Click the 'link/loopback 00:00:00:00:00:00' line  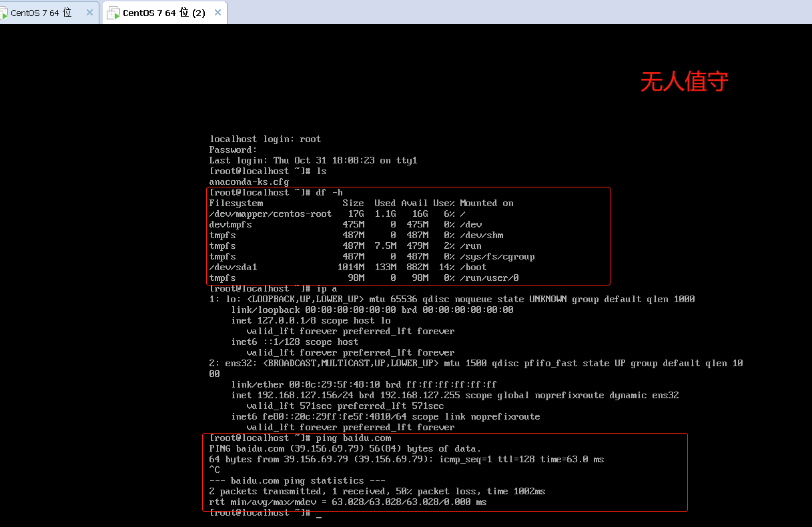click(372, 310)
